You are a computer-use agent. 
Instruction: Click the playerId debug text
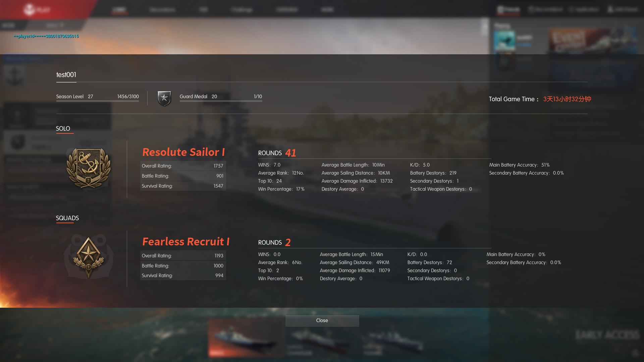(x=46, y=36)
